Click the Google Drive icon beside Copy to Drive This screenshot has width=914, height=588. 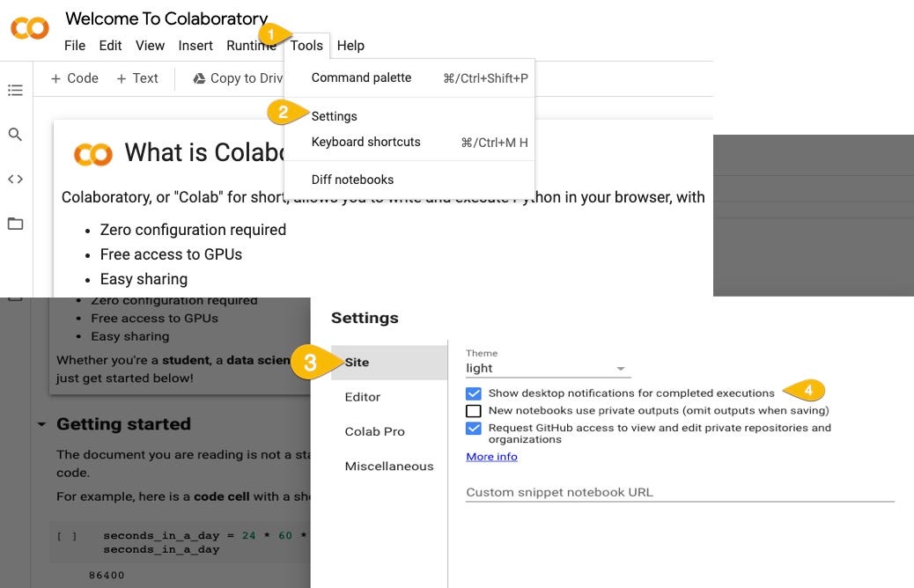pyautogui.click(x=199, y=78)
